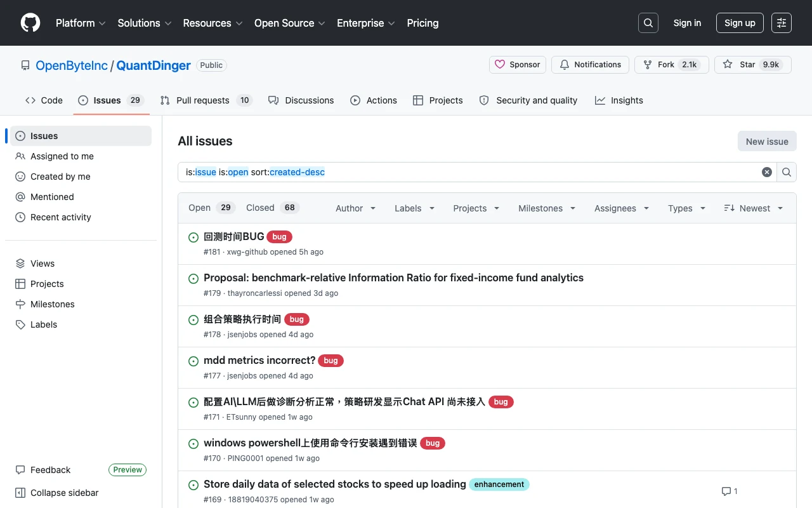The image size is (812, 508).
Task: Switch to Security and quality tab
Action: tap(528, 100)
